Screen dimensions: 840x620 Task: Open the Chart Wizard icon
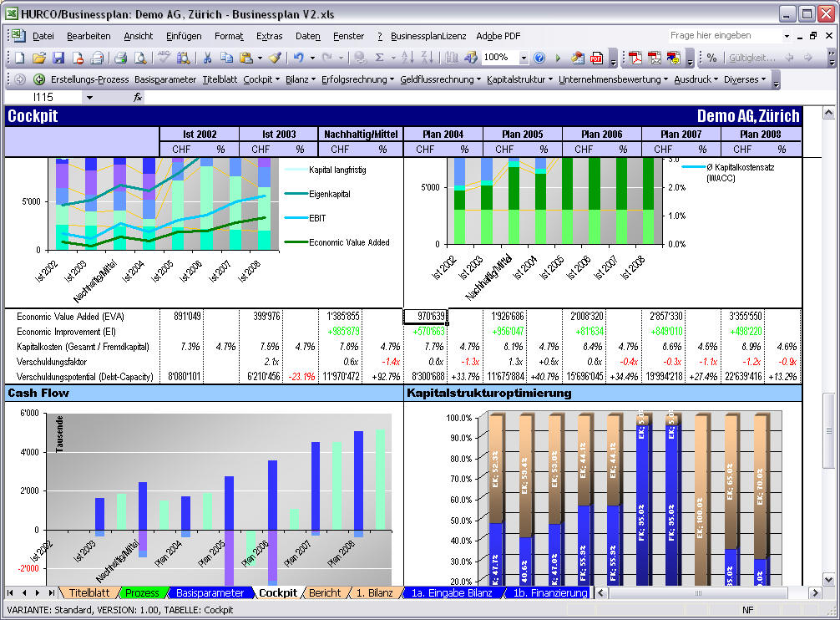tap(451, 58)
